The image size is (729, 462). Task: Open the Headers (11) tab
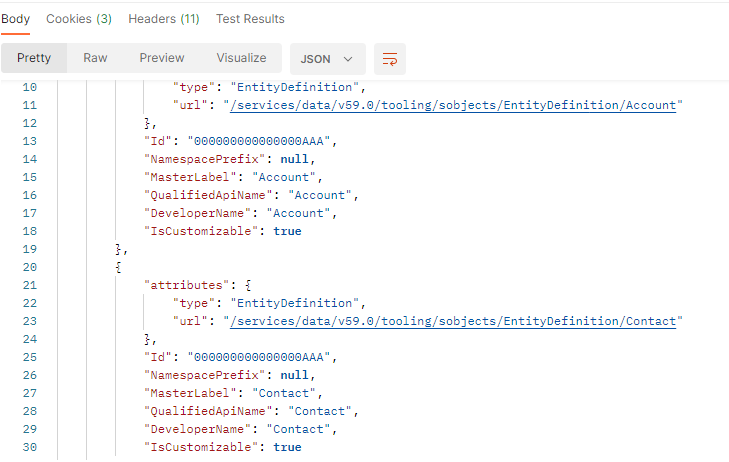(x=164, y=19)
